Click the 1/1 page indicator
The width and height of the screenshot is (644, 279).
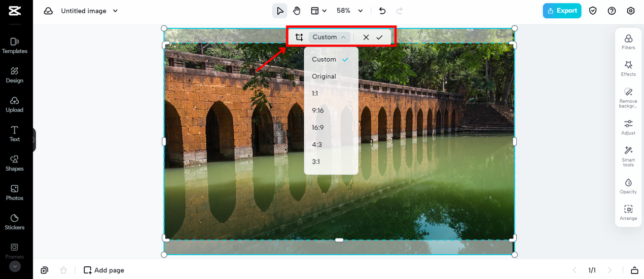point(592,270)
